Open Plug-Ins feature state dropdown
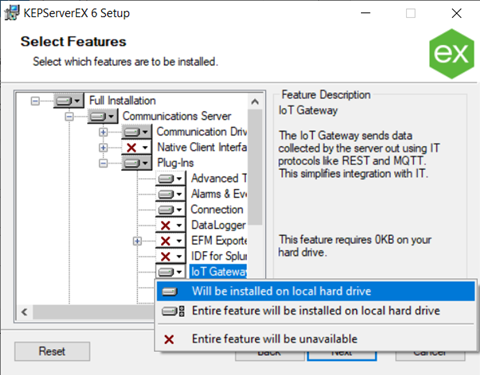This screenshot has height=375, width=480. click(136, 163)
